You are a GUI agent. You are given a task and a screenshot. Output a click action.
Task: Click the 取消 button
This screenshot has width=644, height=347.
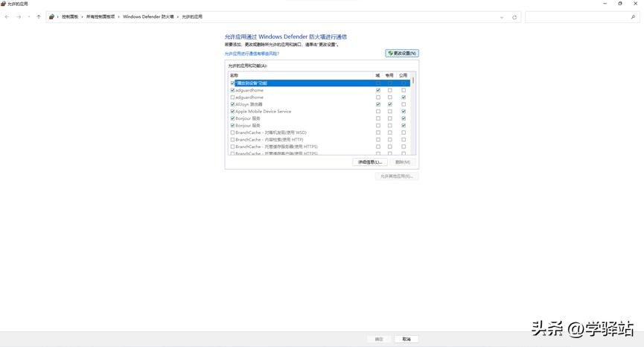point(407,340)
